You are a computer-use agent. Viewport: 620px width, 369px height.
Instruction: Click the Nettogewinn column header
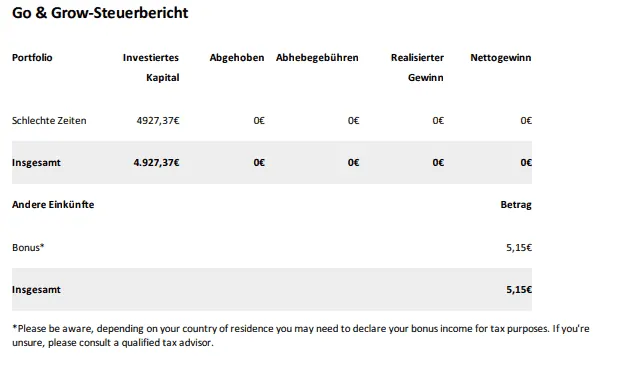(x=501, y=58)
